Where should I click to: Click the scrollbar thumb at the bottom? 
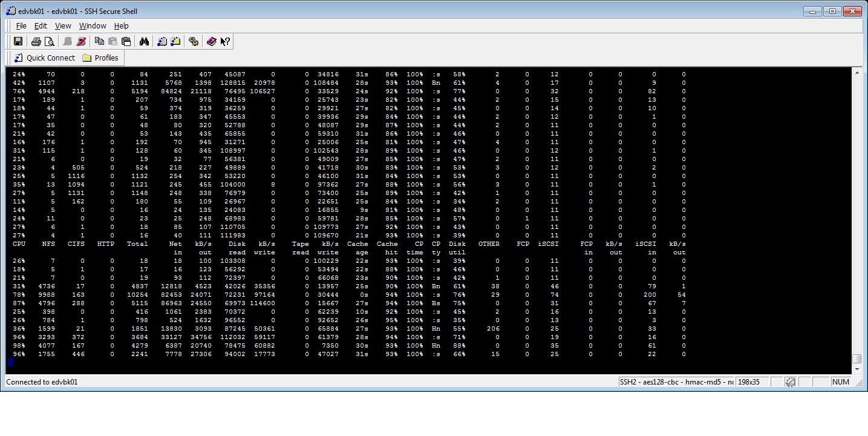pos(857,359)
